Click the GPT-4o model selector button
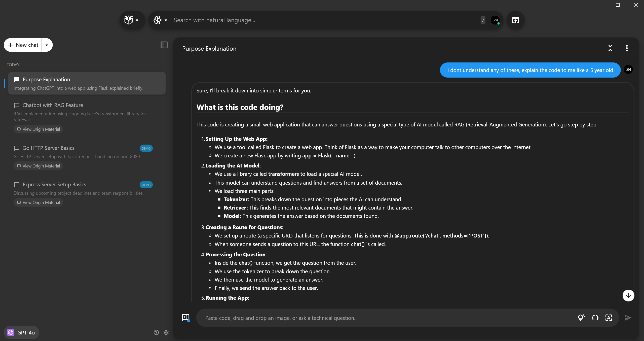 point(21,332)
